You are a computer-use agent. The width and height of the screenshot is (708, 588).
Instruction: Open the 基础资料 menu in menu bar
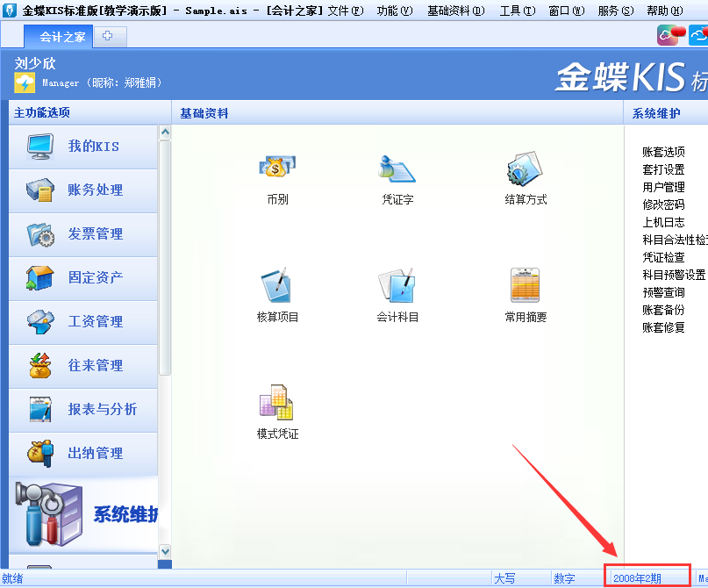tap(455, 11)
